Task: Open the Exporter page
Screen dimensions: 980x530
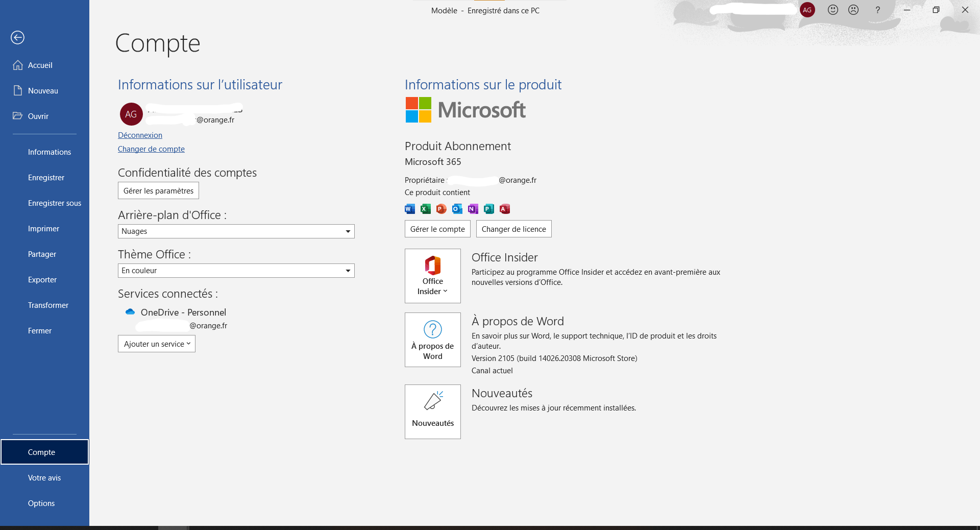Action: pyautogui.click(x=44, y=280)
